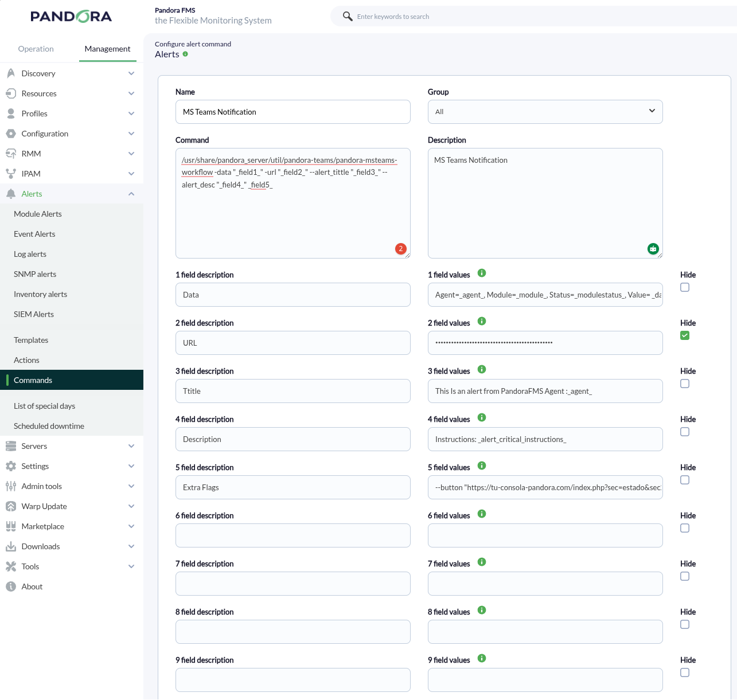Screen dimensions: 737x700
Task: Check the Hide checkbox for field 9
Action: 685,672
